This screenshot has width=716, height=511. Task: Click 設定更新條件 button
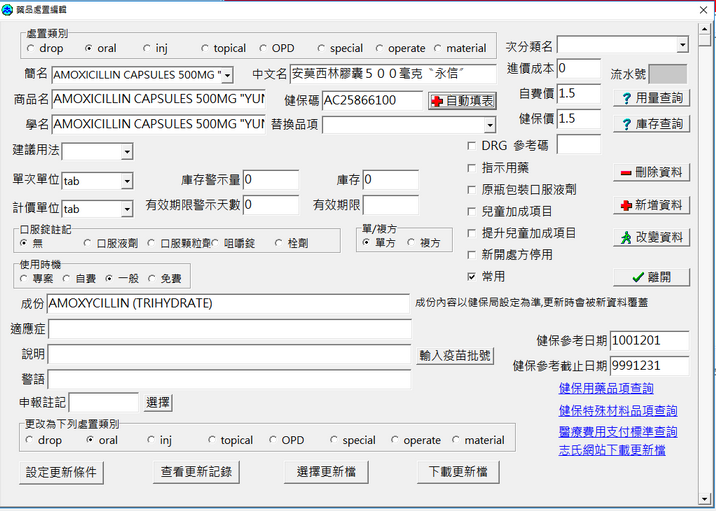point(62,472)
